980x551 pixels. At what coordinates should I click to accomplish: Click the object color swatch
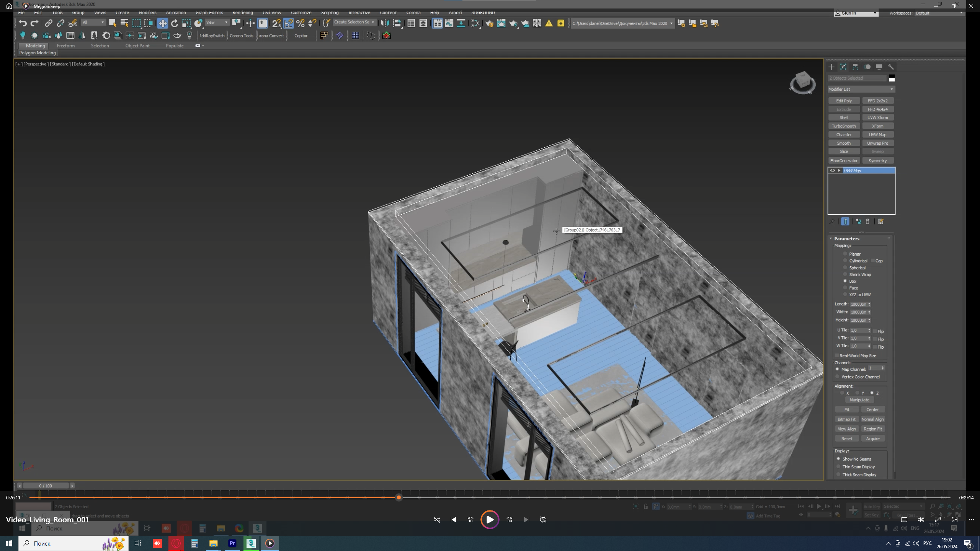click(x=892, y=78)
